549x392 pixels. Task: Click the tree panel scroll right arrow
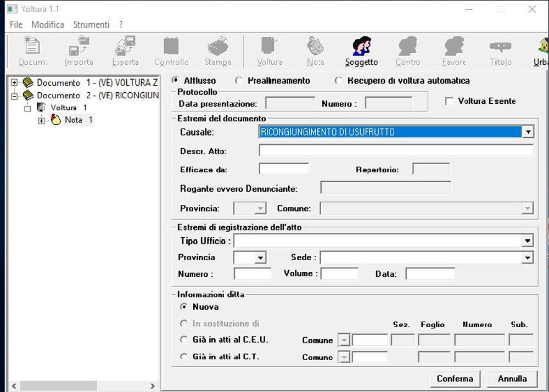click(153, 386)
